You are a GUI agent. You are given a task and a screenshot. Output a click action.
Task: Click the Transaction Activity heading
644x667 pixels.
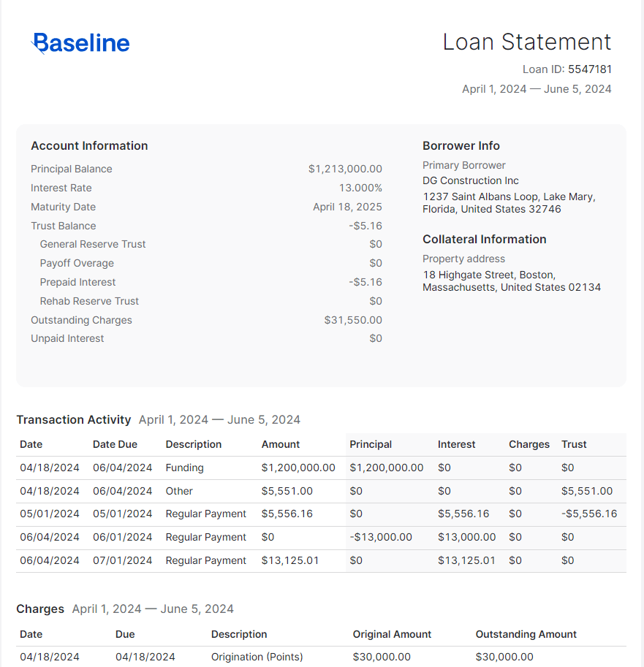[x=74, y=419]
